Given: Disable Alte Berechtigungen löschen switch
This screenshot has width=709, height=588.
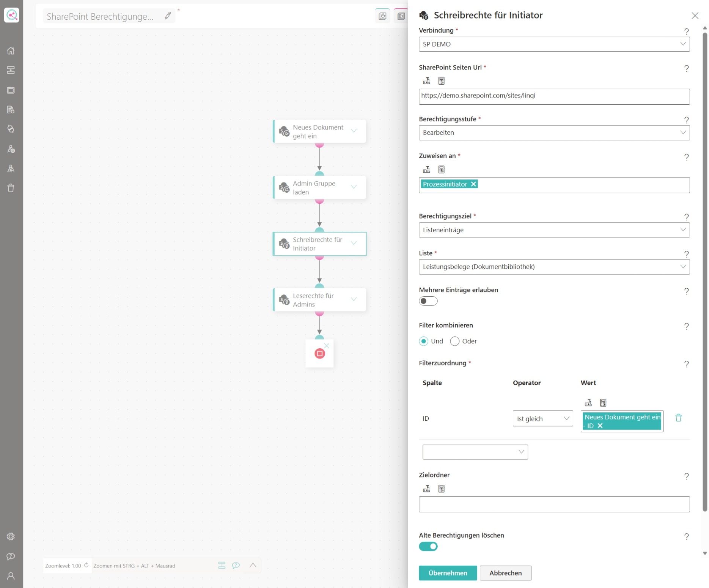Looking at the screenshot, I should [x=428, y=546].
